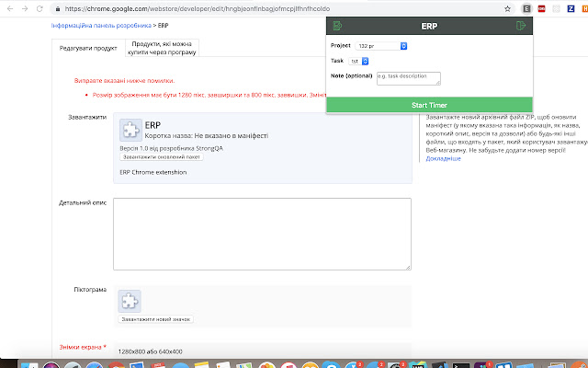Click the puzzle piece thumbnail under Піктограма

tap(130, 301)
